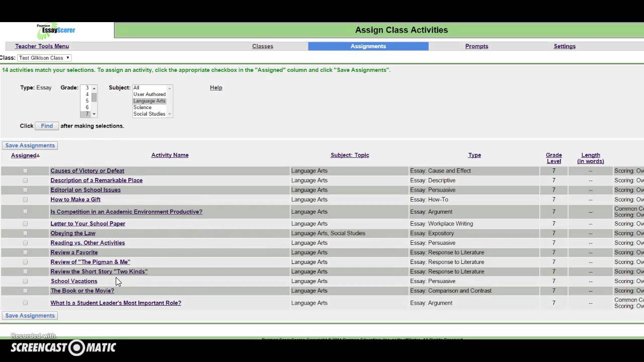Tick the Review the Short Story "Two Kinds" checkbox
This screenshot has width=644, height=362.
tap(25, 271)
